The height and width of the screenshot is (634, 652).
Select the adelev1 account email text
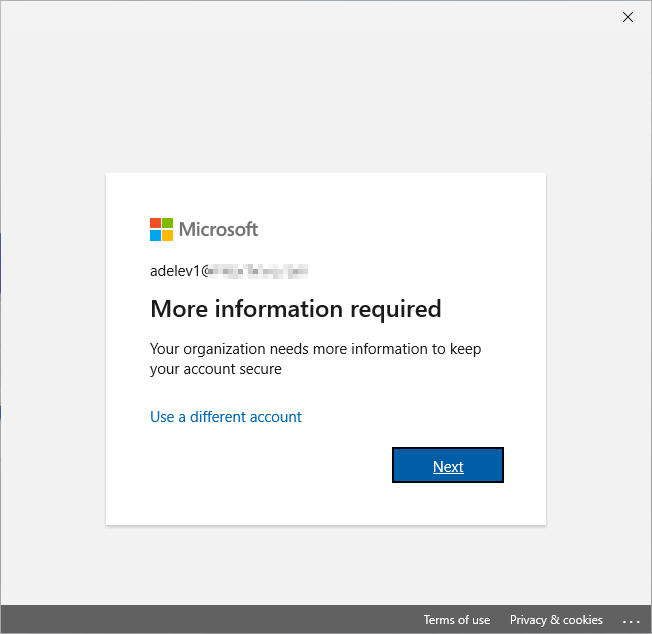click(x=229, y=271)
